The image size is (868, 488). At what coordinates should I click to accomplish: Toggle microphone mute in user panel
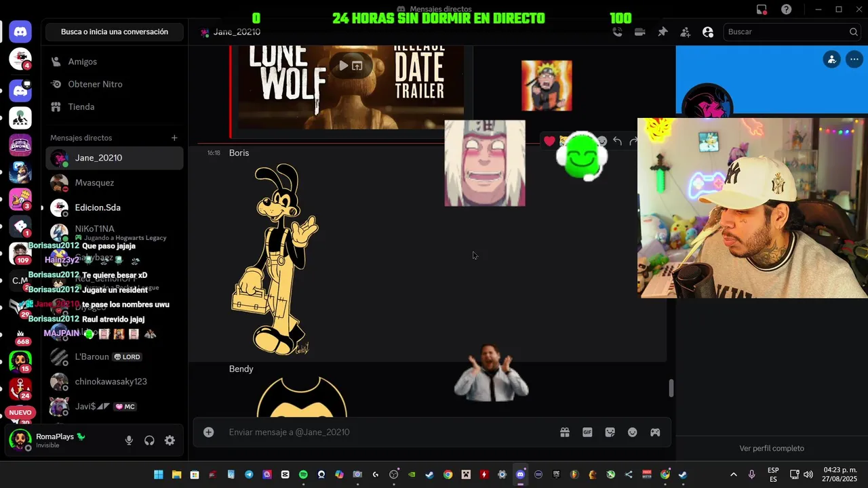129,441
